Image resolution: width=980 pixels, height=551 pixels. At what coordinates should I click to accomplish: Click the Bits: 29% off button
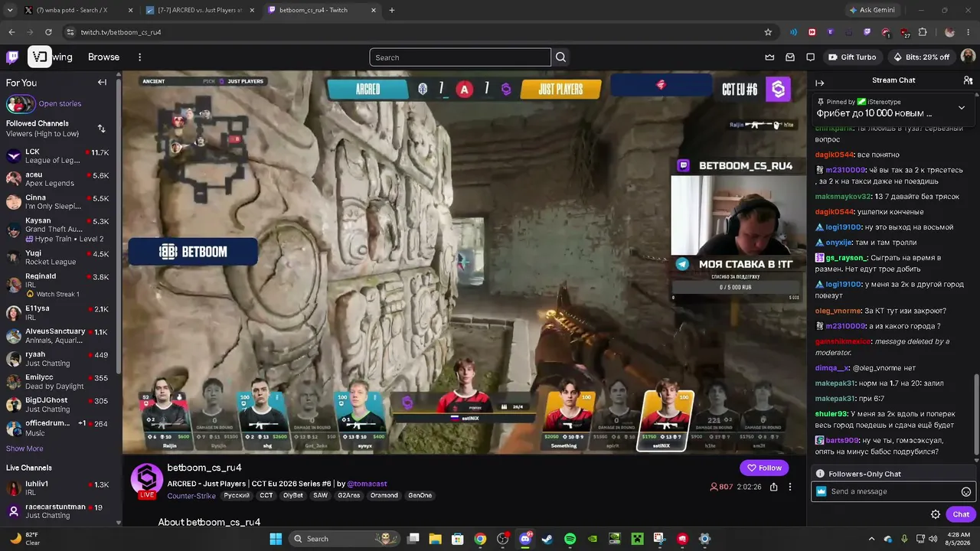(x=922, y=57)
